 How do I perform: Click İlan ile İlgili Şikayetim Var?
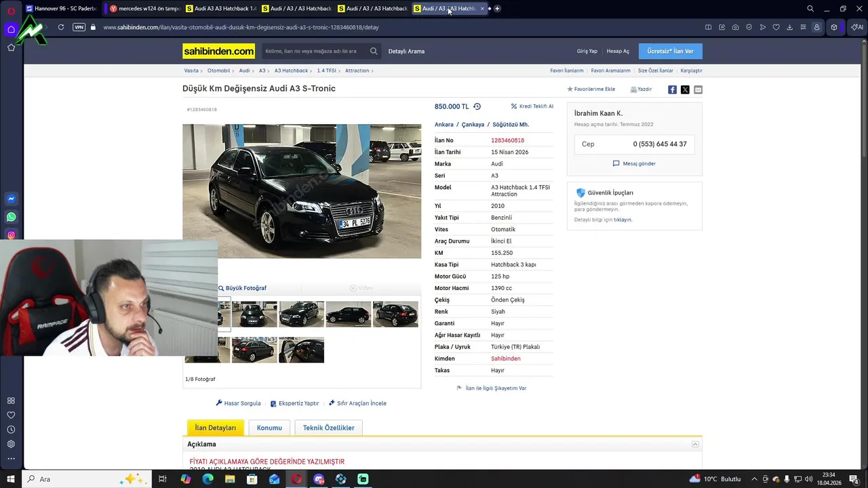click(492, 388)
